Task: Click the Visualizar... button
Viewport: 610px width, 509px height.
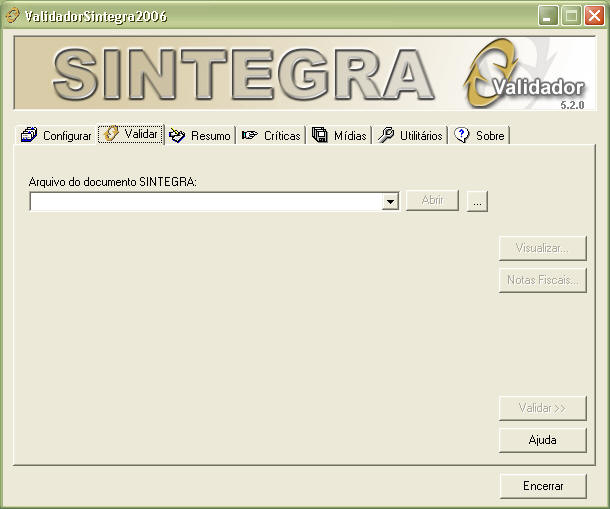Action: click(x=542, y=248)
